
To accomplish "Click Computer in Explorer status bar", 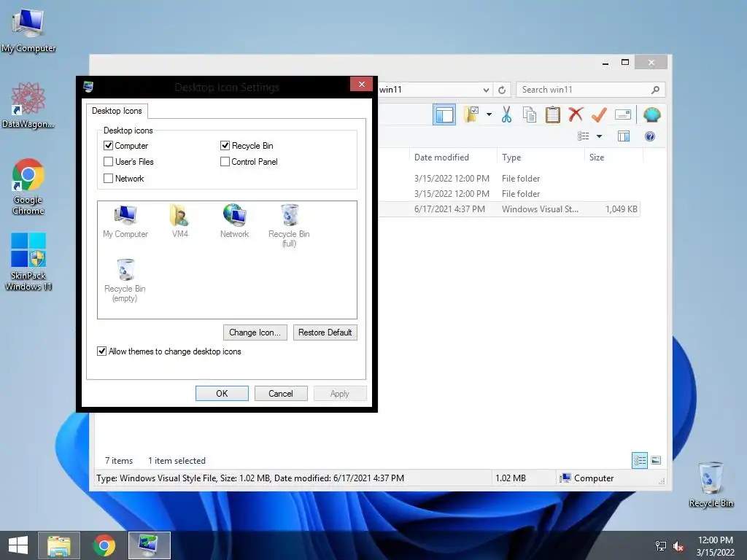I will click(x=587, y=478).
